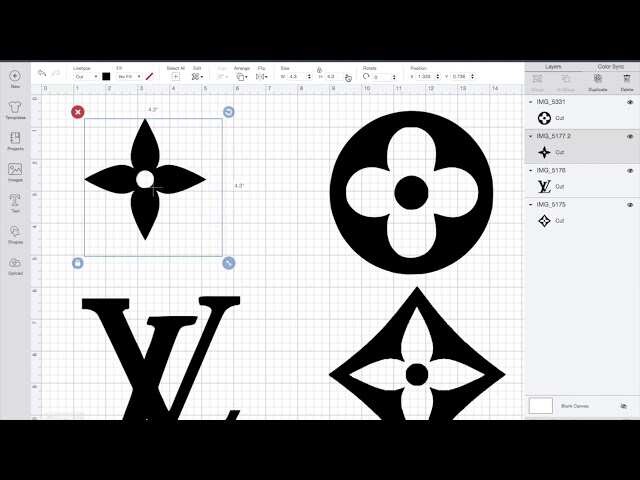Delete selection with red X handle
Screen dimensions: 640x480
click(x=78, y=112)
